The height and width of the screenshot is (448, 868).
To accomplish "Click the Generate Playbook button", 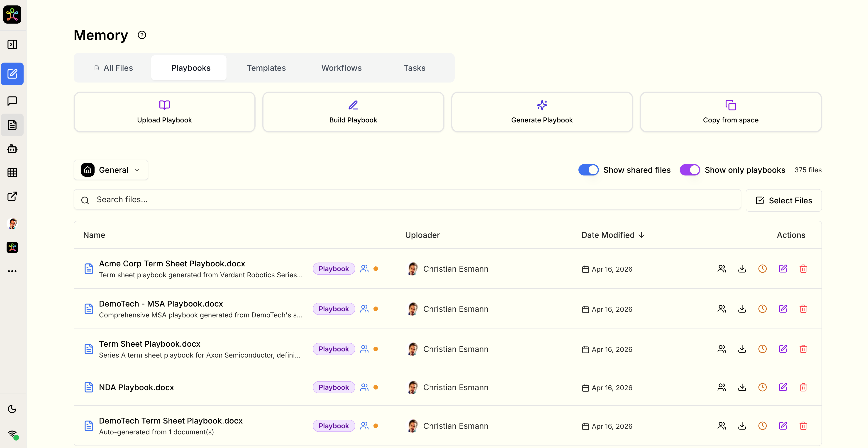I will click(x=541, y=112).
